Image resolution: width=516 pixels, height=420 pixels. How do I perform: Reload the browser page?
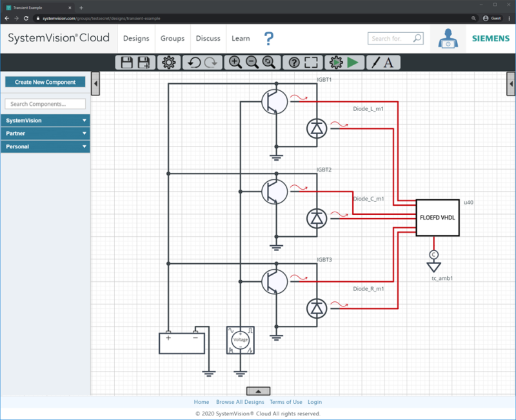click(x=26, y=19)
